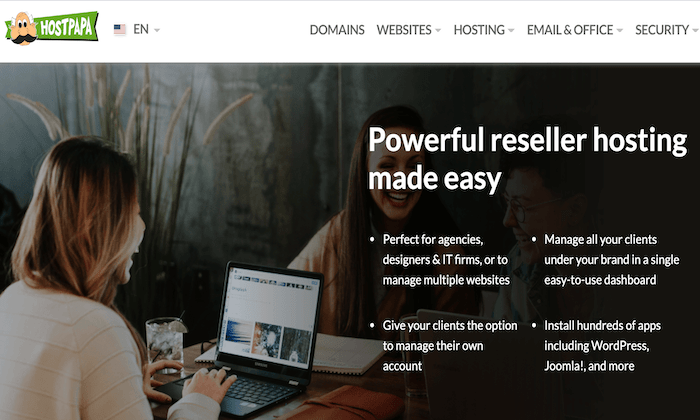Open the Websites menu
Image resolution: width=700 pixels, height=420 pixels.
click(404, 30)
